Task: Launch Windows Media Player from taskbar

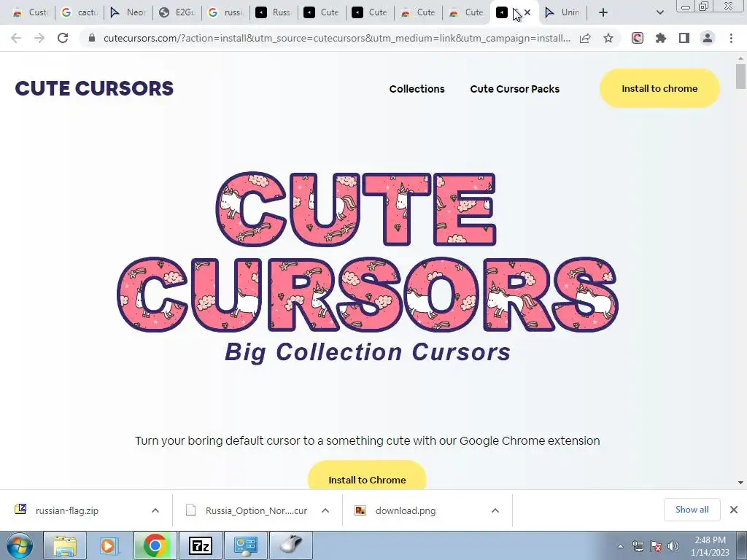Action: coord(109,545)
